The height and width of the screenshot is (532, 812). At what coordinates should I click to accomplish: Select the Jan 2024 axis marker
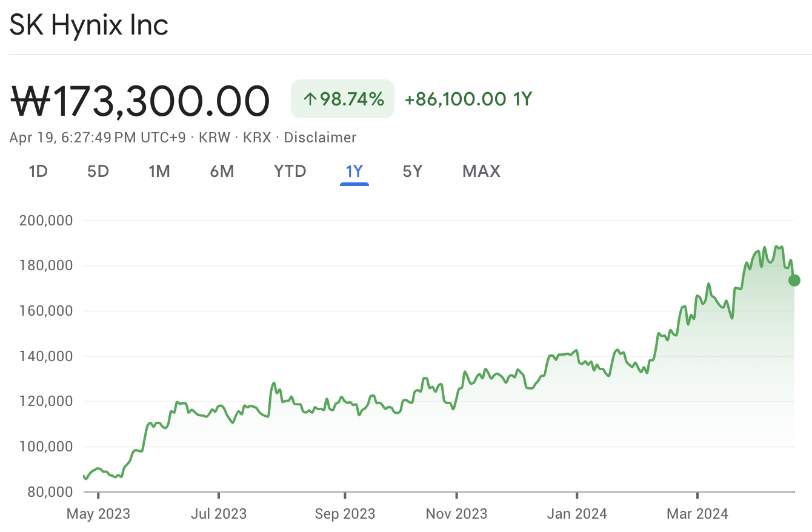pyautogui.click(x=576, y=514)
